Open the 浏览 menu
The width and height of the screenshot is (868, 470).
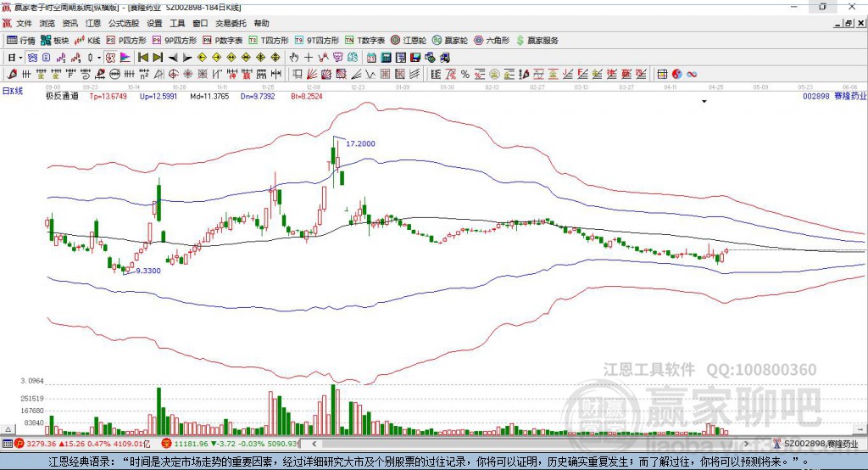(47, 23)
